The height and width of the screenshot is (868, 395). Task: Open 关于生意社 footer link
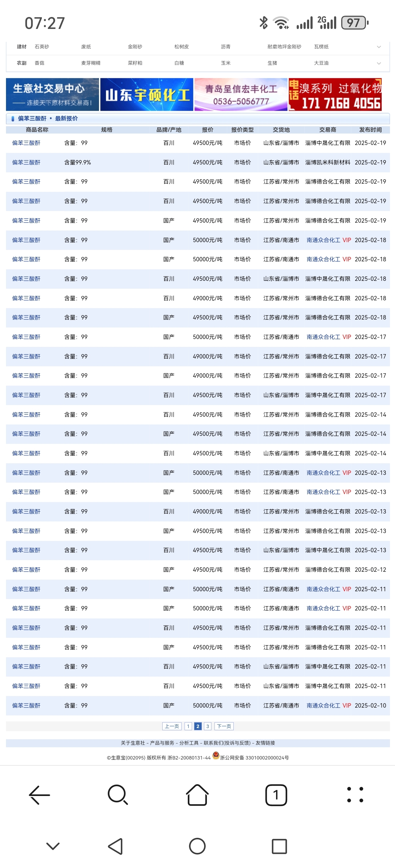[x=133, y=743]
